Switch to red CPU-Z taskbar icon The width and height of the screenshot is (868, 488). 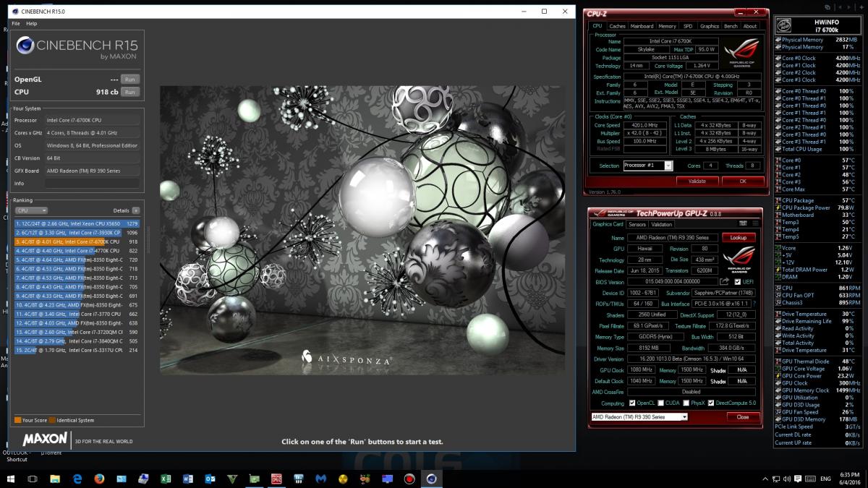pyautogui.click(x=276, y=479)
